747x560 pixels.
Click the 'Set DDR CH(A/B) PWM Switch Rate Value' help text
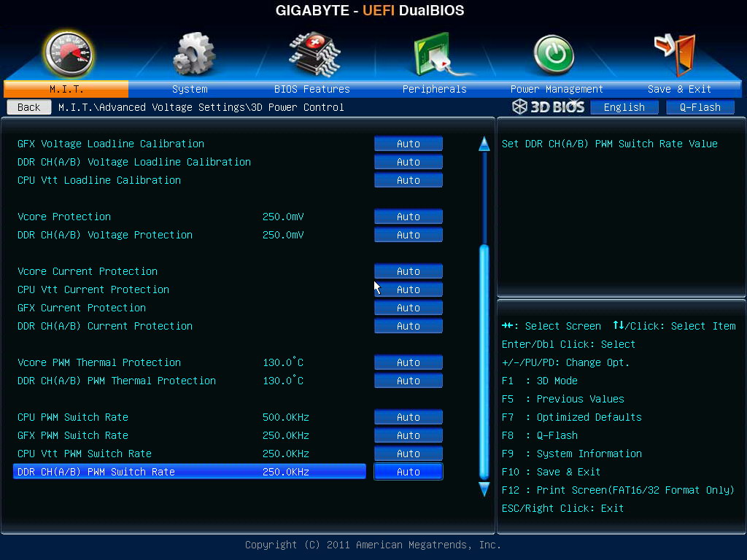610,144
